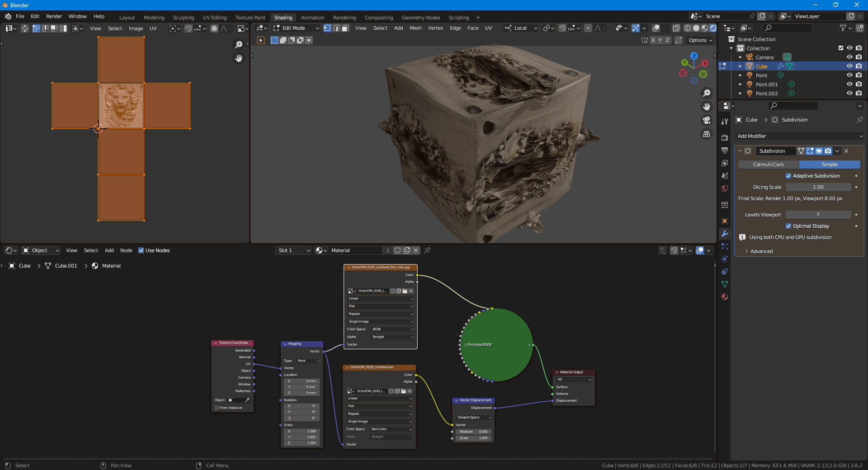Screen dimensions: 868x470
Task: Switch to orthographic view with grid icon
Action: click(x=706, y=134)
